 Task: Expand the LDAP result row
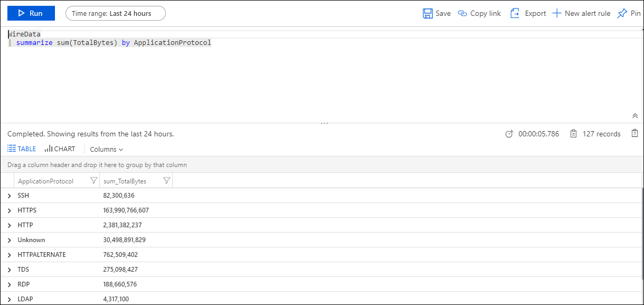click(9, 299)
